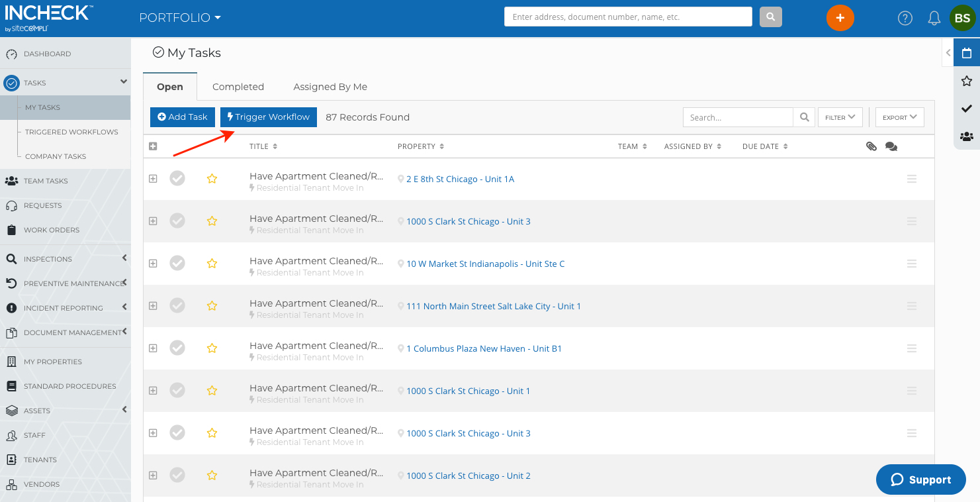Image resolution: width=980 pixels, height=502 pixels.
Task: Open 111 North Main Street Salt Lake City link
Action: [494, 307]
